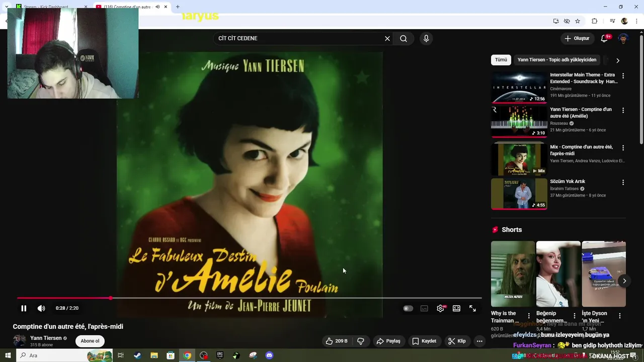Enter fullscreen mode in the player
The width and height of the screenshot is (644, 362).
pos(472,308)
